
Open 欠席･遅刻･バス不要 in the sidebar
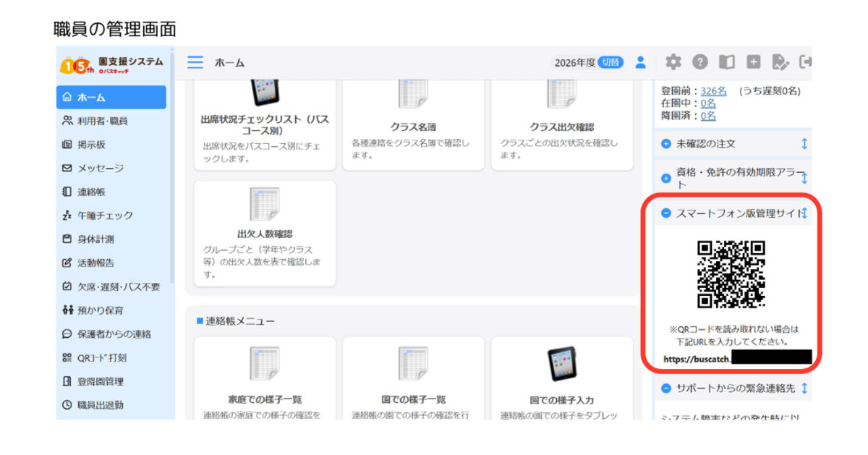pyautogui.click(x=111, y=286)
